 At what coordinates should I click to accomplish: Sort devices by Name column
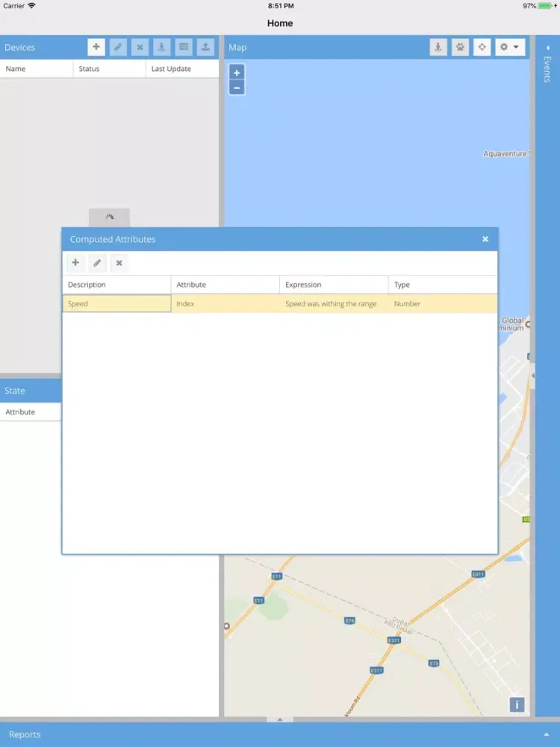point(36,69)
